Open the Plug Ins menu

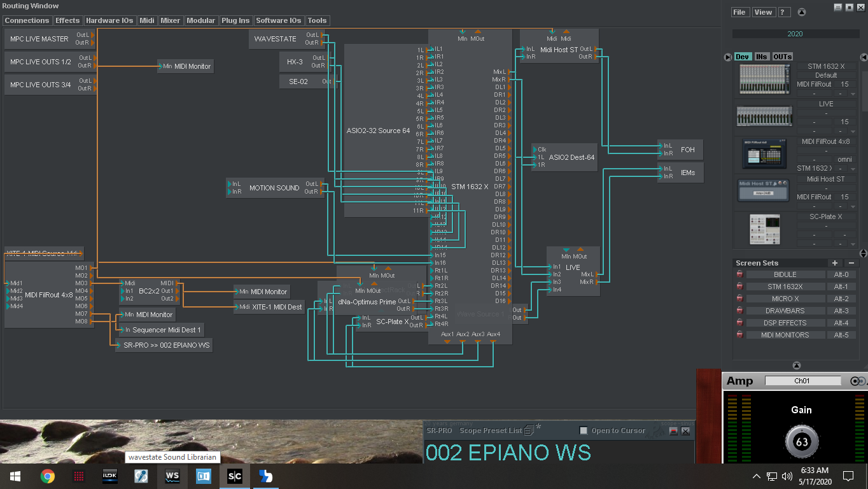pyautogui.click(x=235, y=20)
